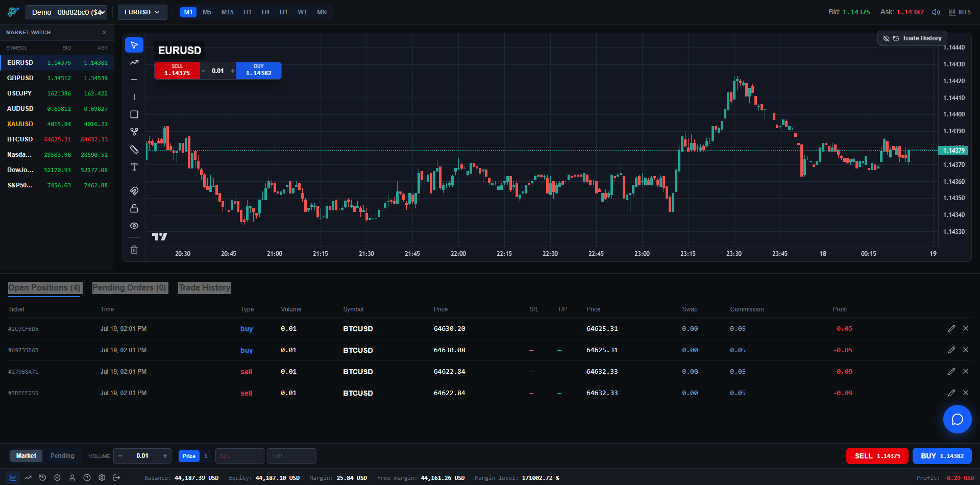Click the shield check icon
980x485 pixels.
coord(58,478)
